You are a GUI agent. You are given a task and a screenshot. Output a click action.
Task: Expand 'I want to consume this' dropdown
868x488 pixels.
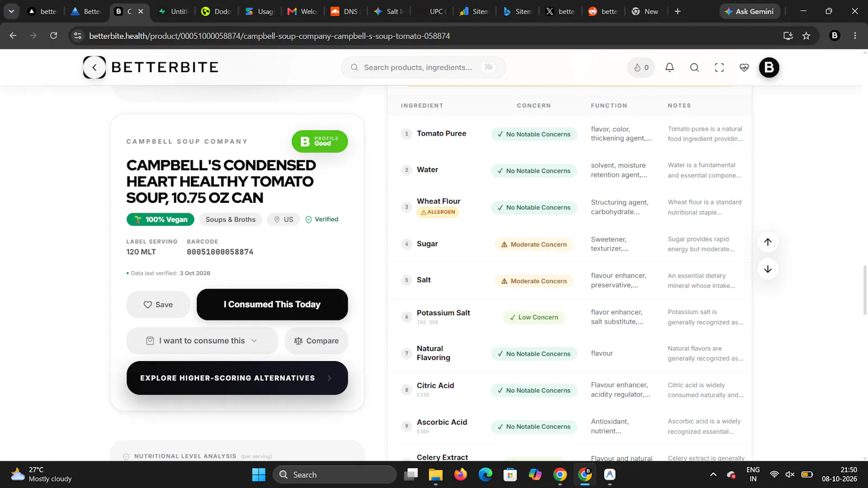click(202, 341)
